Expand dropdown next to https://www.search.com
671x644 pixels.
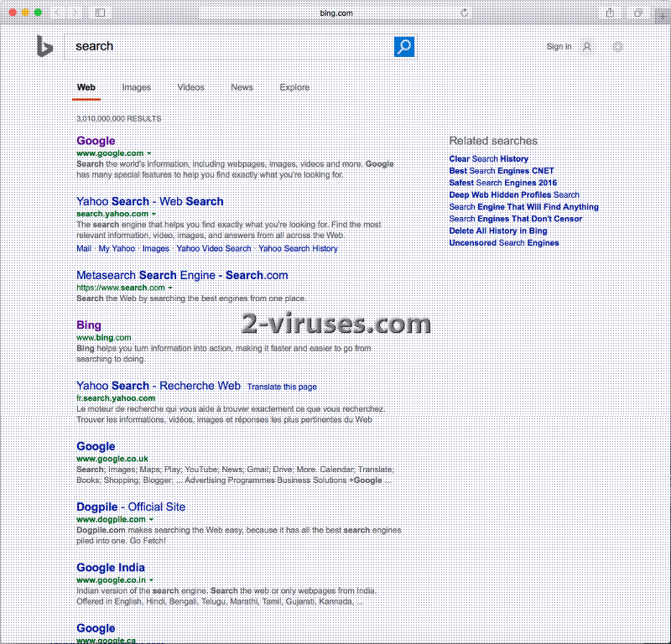click(170, 288)
